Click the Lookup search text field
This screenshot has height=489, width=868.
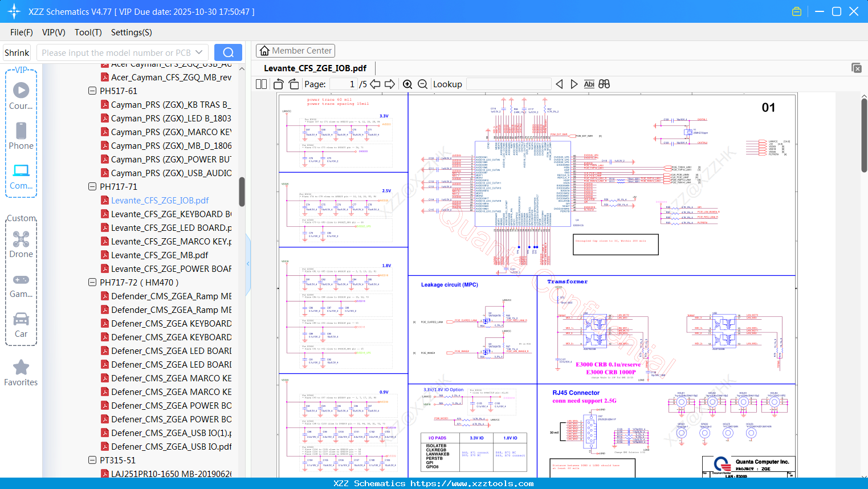pos(508,84)
